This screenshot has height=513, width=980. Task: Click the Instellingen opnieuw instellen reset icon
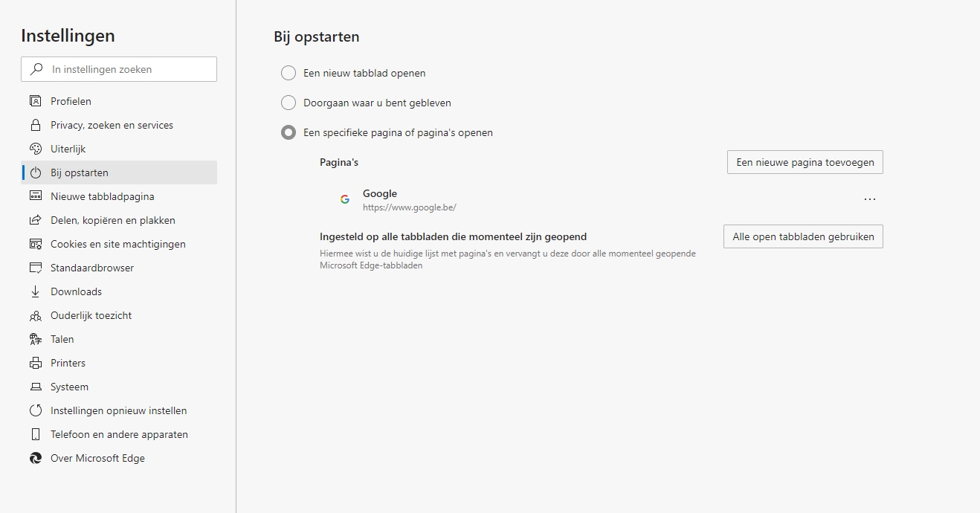(36, 410)
